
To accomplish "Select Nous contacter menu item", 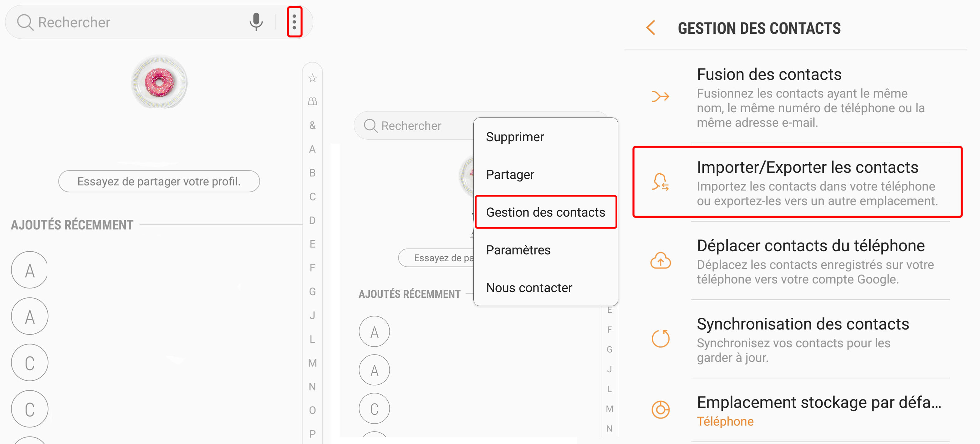I will (529, 287).
